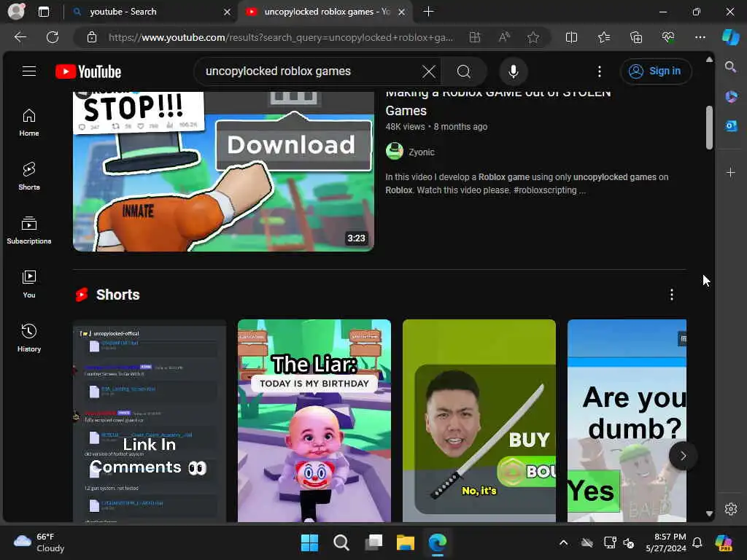747x560 pixels.
Task: Open Collections icon in Edge toolbar
Action: (636, 37)
